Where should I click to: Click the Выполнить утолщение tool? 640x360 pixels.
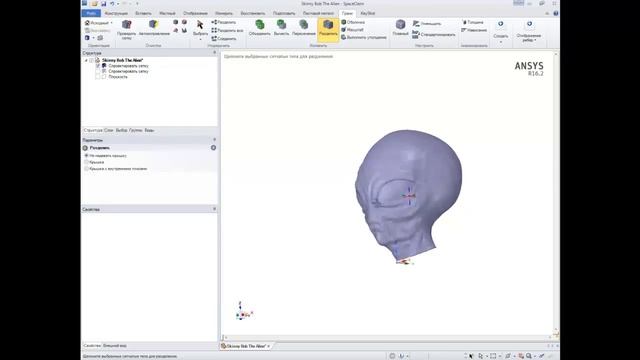click(x=364, y=37)
